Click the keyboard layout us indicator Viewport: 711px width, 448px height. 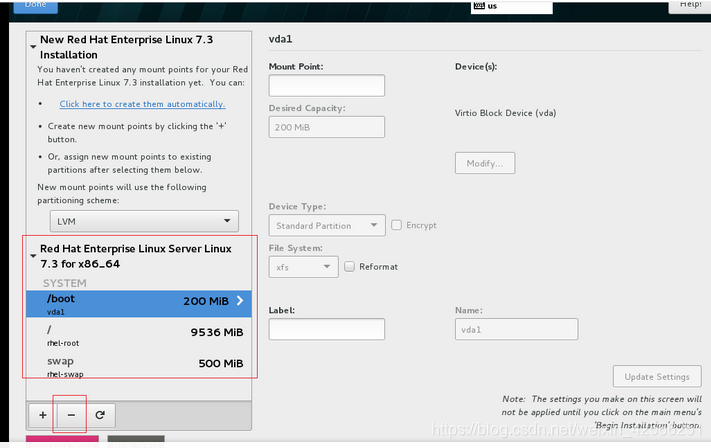[511, 6]
